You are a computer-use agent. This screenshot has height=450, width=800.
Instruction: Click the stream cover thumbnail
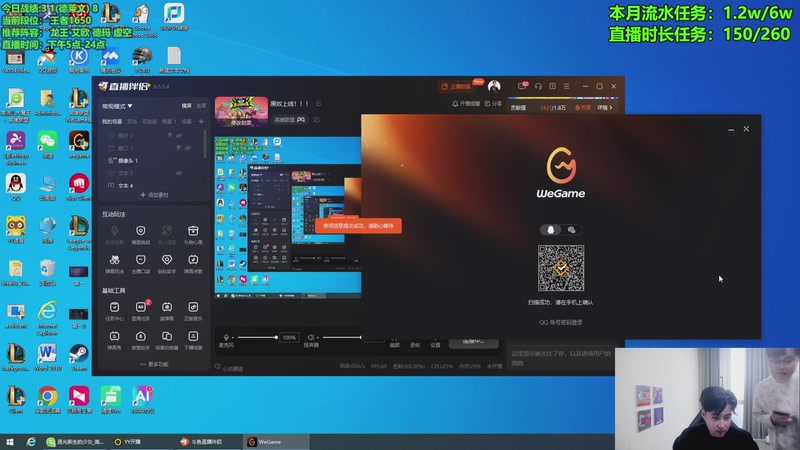click(x=241, y=111)
